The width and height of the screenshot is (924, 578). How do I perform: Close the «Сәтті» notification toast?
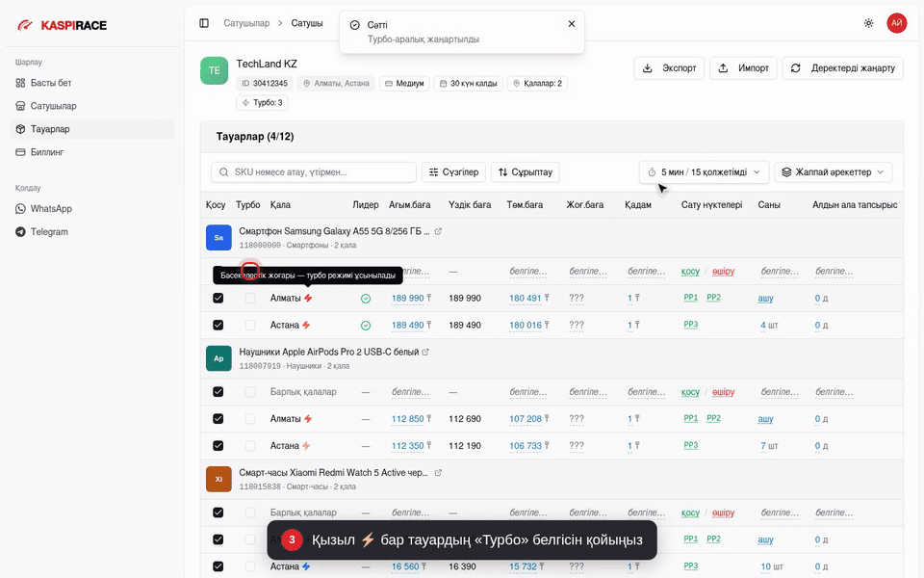[571, 24]
